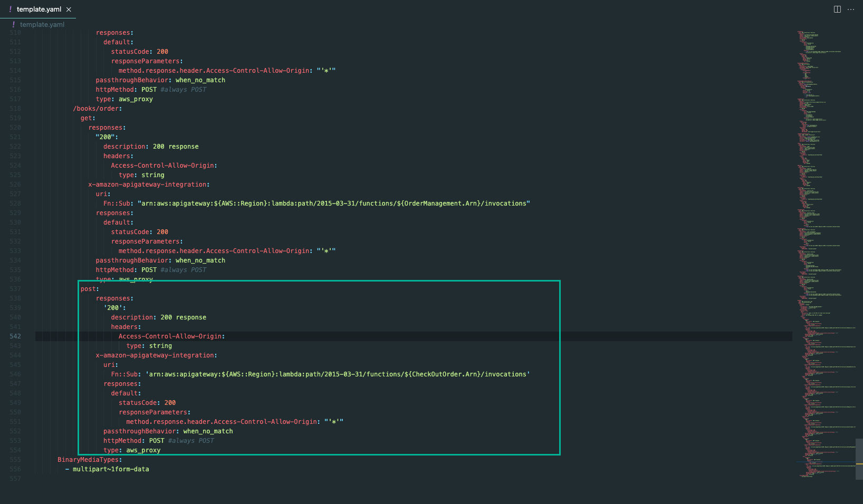Viewport: 863px width, 504px height.
Task: Click description: 200 response on line 540
Action: pos(159,317)
